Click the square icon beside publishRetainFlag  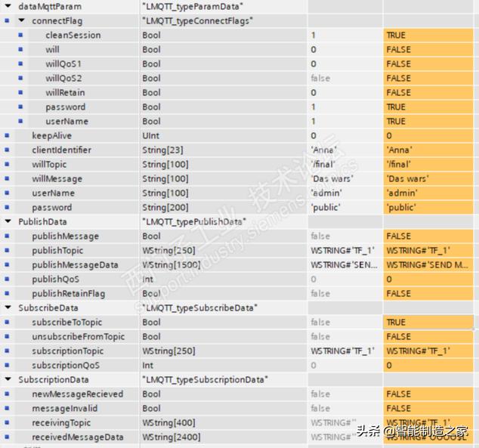pos(7,293)
